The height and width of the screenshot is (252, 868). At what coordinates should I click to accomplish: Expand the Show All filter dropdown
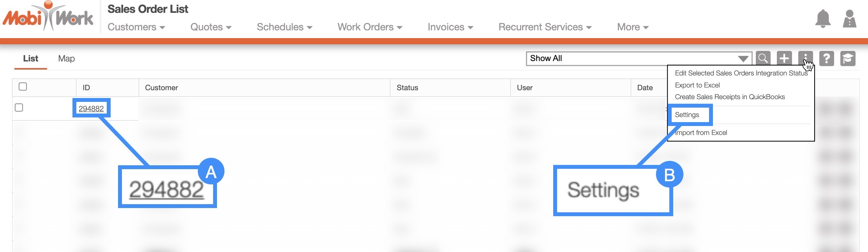(639, 58)
